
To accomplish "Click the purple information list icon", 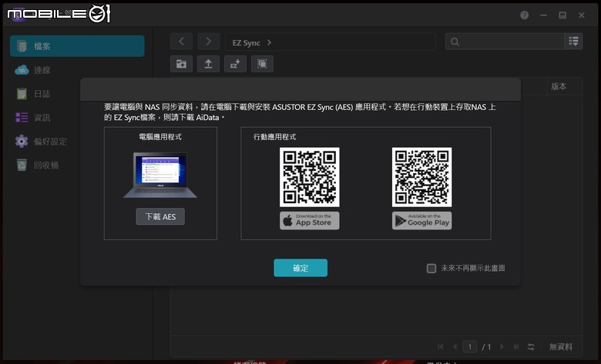I will [x=22, y=118].
